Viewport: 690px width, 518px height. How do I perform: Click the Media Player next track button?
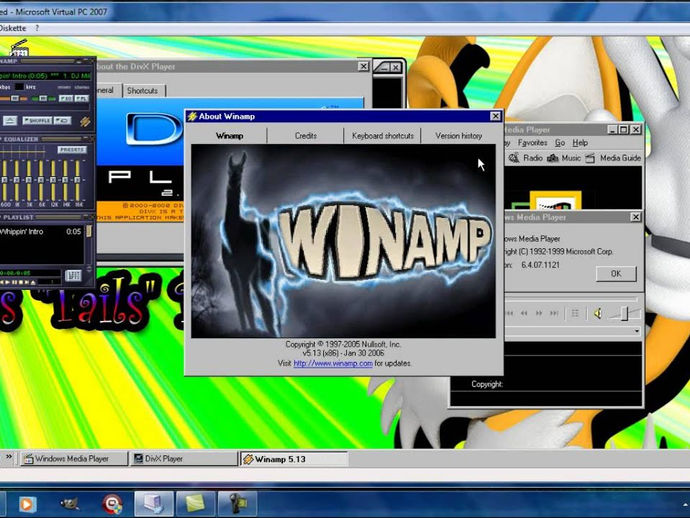coord(554,313)
